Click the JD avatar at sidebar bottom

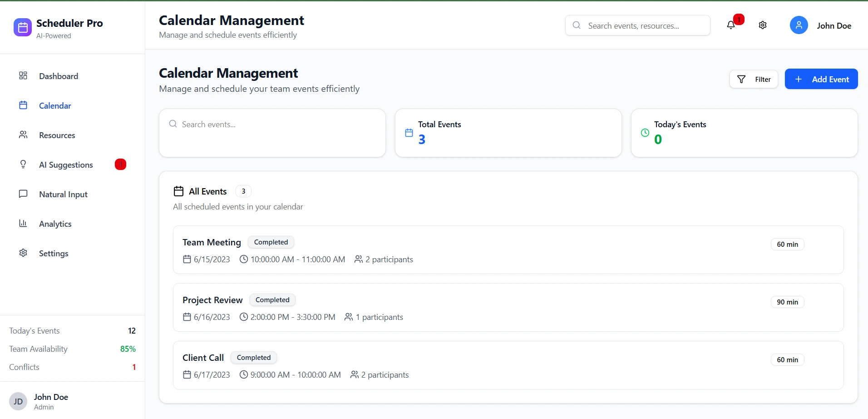click(x=18, y=402)
